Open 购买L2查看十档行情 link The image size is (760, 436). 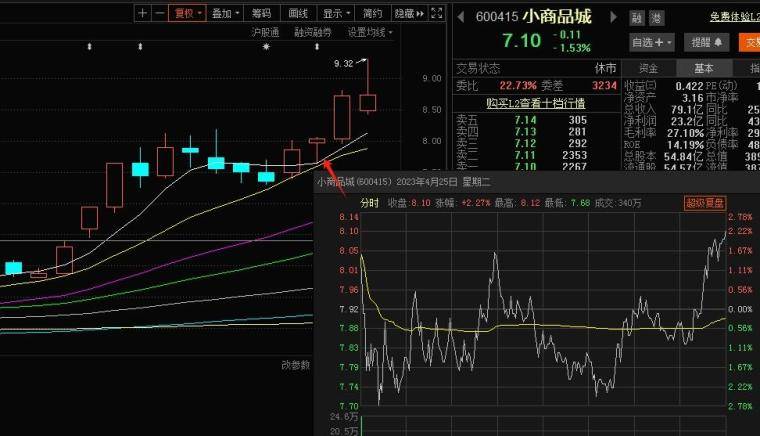[x=536, y=103]
